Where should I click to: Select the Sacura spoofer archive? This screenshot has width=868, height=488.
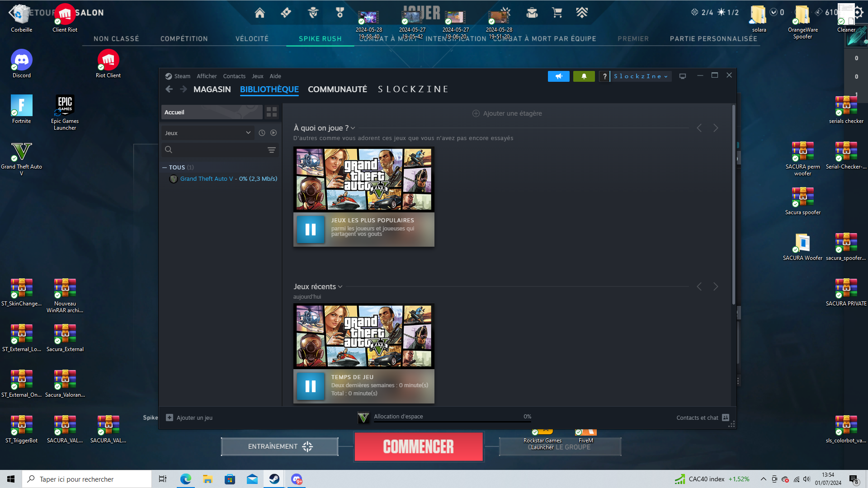pos(803,201)
